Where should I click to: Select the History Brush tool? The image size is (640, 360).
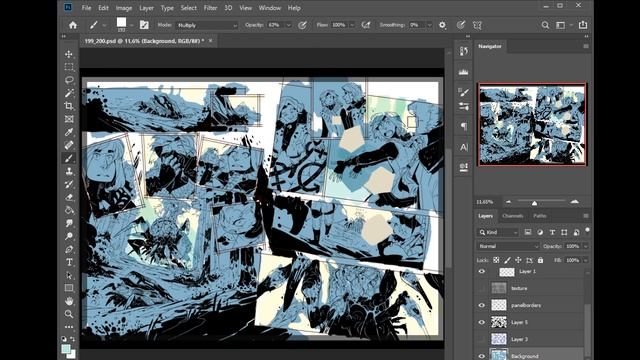pyautogui.click(x=69, y=184)
